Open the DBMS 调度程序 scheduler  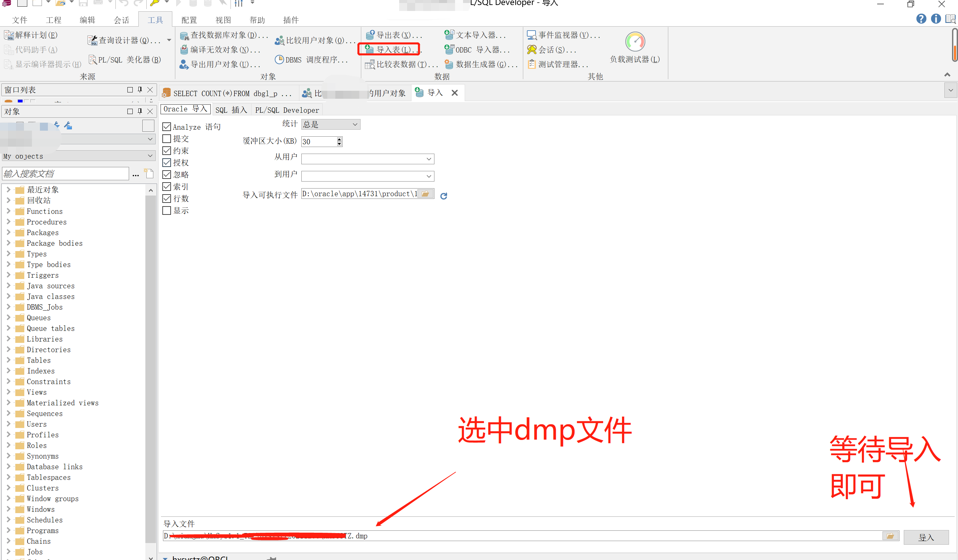pyautogui.click(x=311, y=60)
